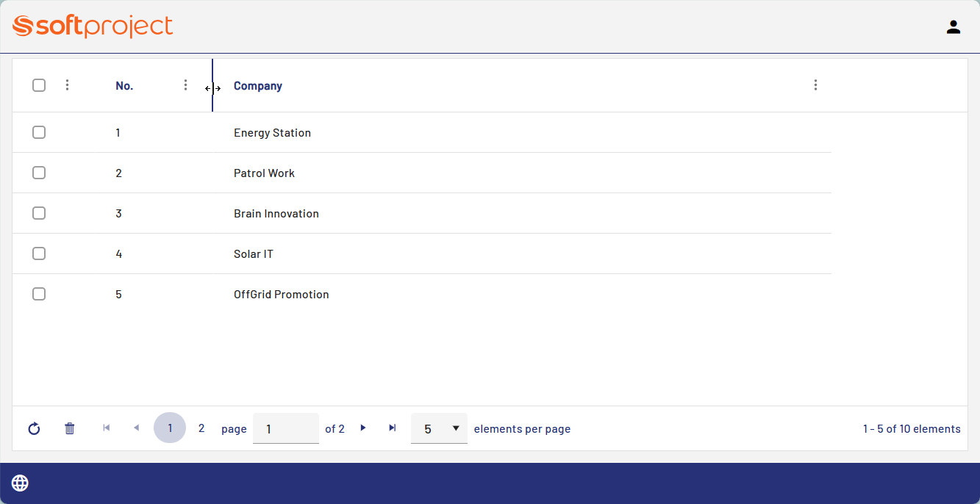Click the trash delete icon
The height and width of the screenshot is (504, 980).
coord(70,428)
